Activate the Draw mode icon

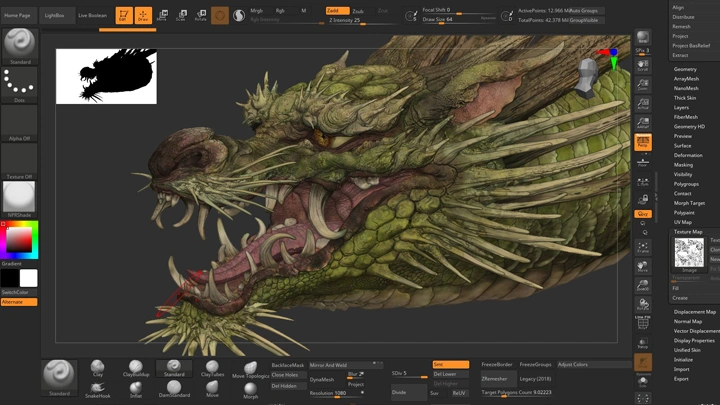[x=143, y=15]
